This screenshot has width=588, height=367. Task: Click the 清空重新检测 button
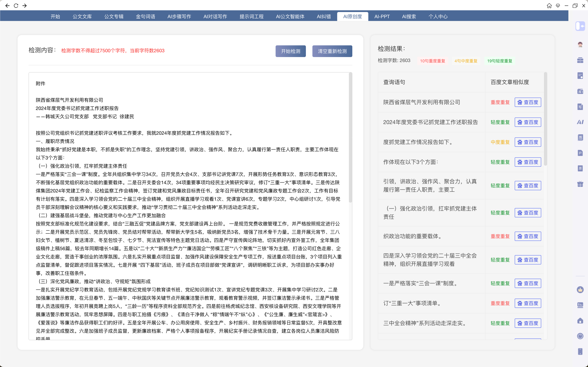[x=332, y=51]
